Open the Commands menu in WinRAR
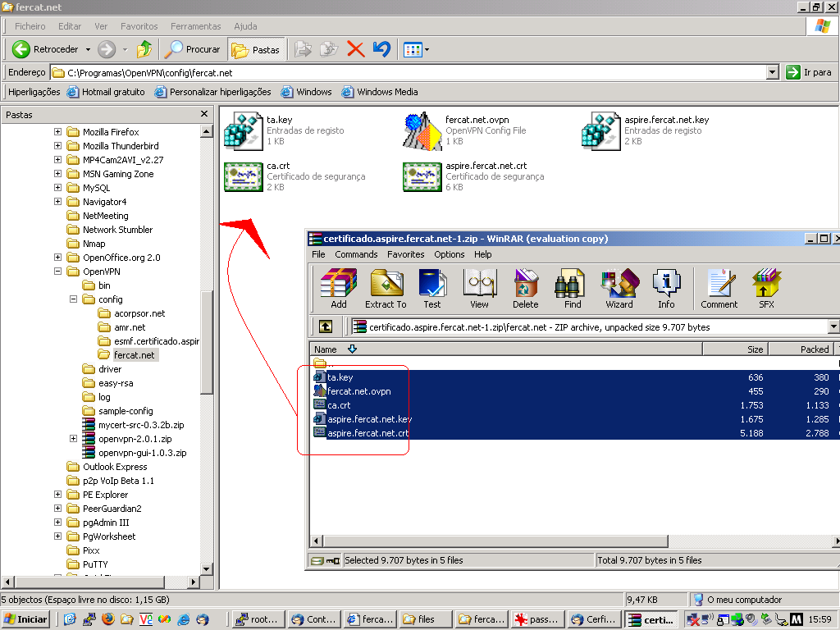Viewport: 840px width, 630px height. pyautogui.click(x=356, y=254)
